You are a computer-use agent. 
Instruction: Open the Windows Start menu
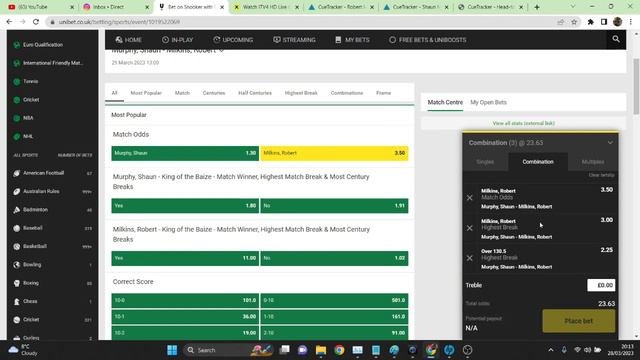172,350
